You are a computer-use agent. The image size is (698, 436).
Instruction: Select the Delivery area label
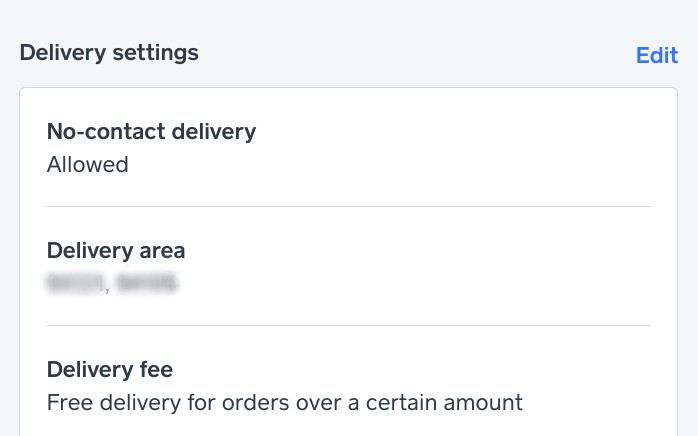tap(116, 250)
